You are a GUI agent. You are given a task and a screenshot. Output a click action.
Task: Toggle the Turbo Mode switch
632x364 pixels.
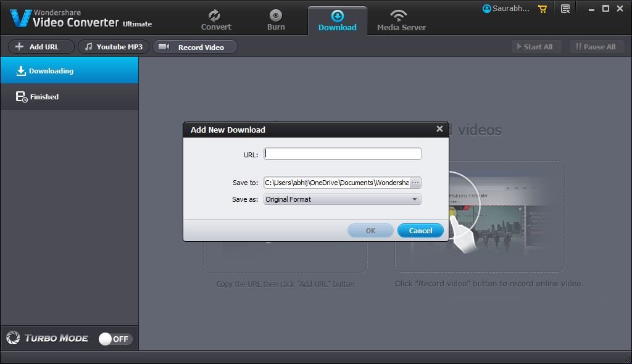(115, 339)
